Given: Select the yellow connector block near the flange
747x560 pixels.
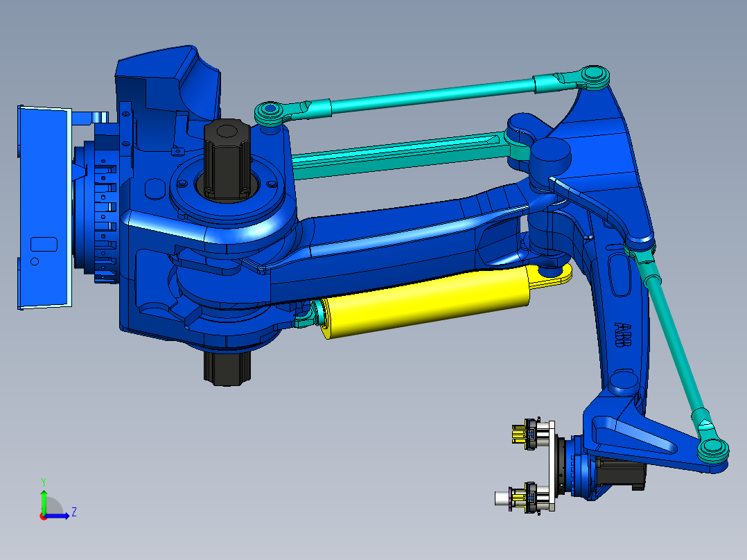Looking at the screenshot, I should click(518, 433).
